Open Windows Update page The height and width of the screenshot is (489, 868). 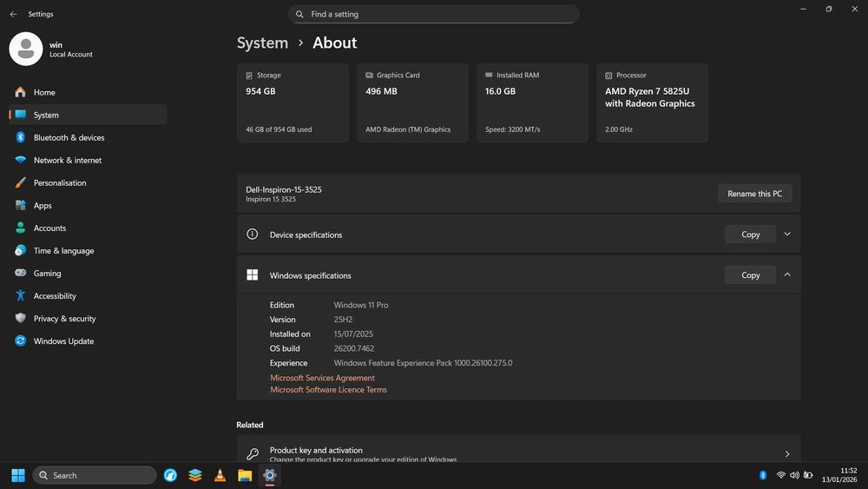click(x=63, y=341)
